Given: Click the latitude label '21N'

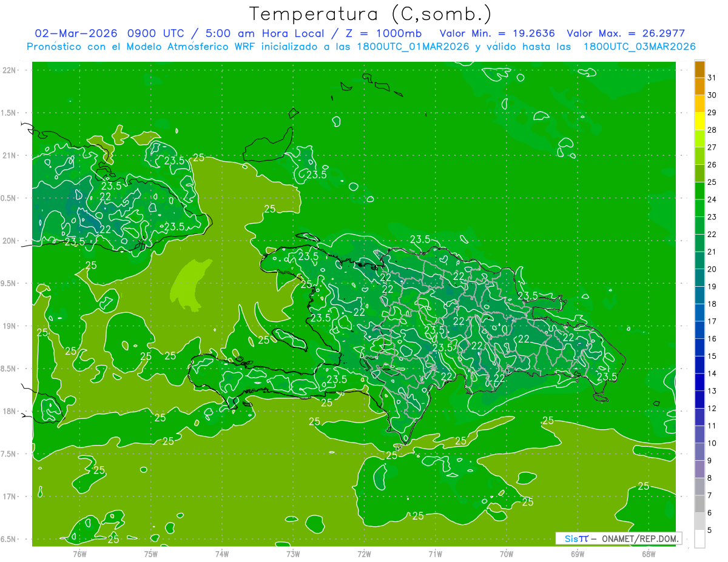Looking at the screenshot, I should (x=10, y=155).
